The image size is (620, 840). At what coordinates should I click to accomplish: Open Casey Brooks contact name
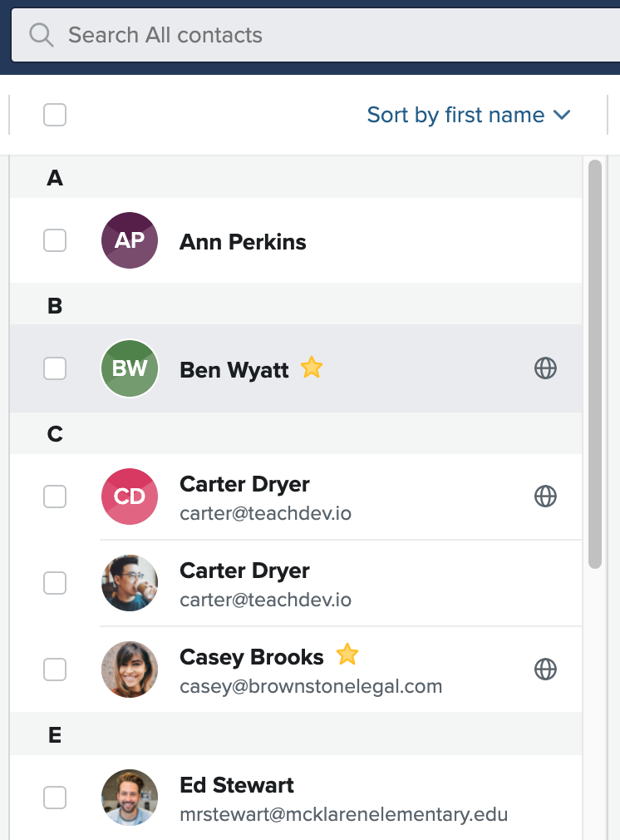[252, 657]
